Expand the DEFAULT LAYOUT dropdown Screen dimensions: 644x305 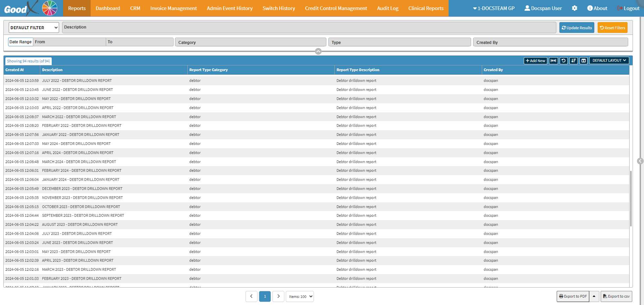click(609, 61)
